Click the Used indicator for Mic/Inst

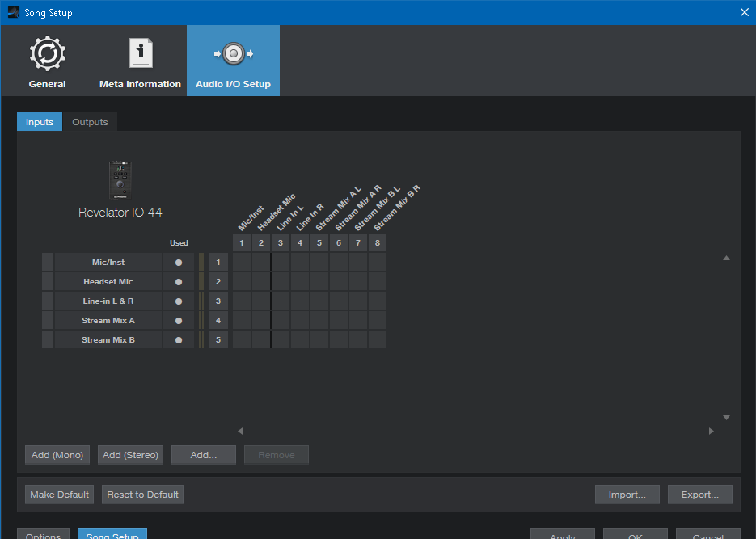[x=179, y=263]
